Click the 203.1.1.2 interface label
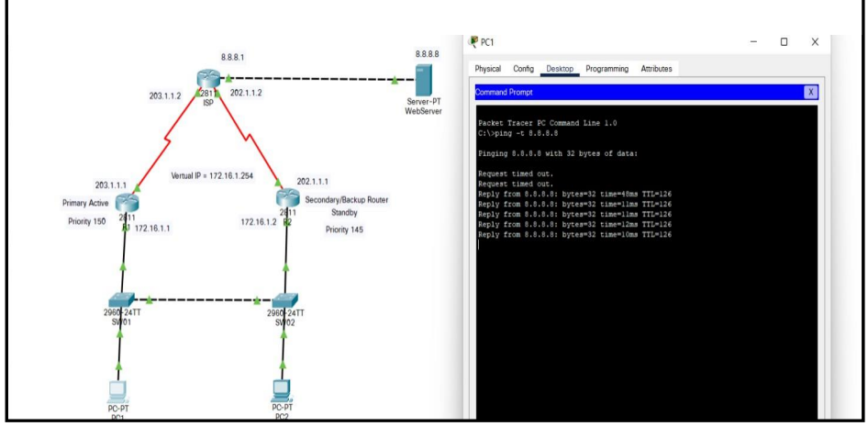868x426 pixels. point(165,95)
